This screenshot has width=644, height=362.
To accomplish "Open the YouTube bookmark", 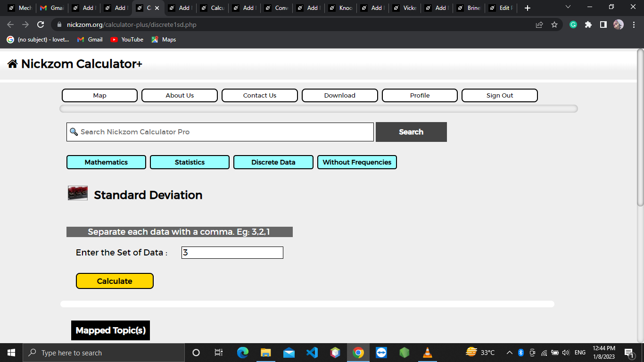I will 127,40.
